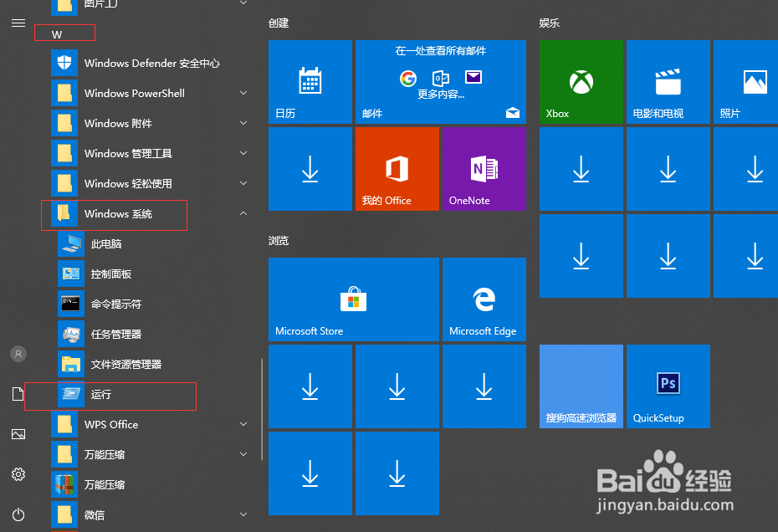
Task: Click the 创建 group heading
Action: coord(279,23)
